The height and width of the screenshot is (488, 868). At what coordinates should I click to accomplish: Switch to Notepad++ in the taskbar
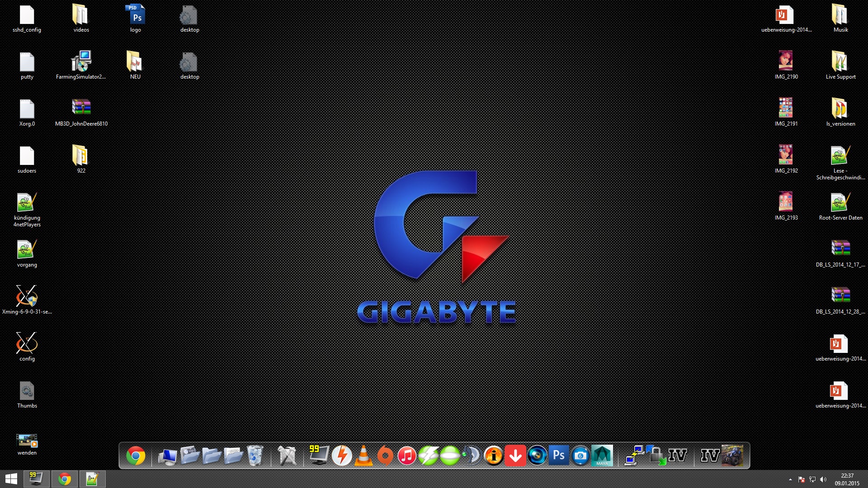coord(92,479)
